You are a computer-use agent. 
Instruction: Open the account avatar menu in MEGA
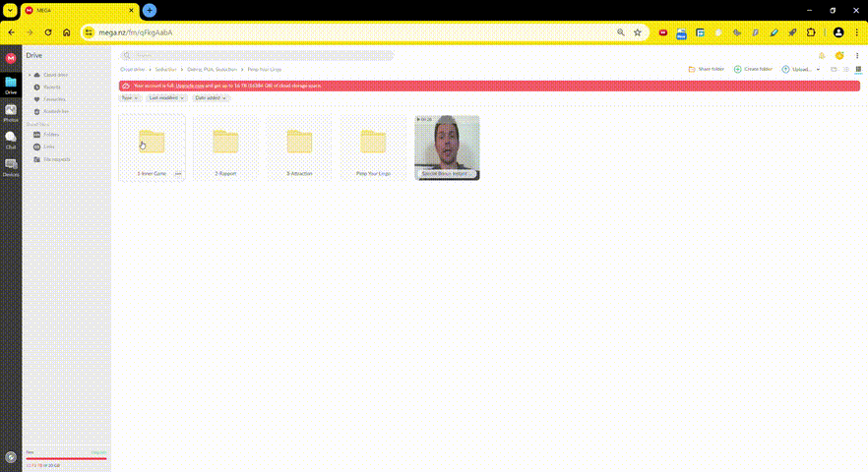839,55
